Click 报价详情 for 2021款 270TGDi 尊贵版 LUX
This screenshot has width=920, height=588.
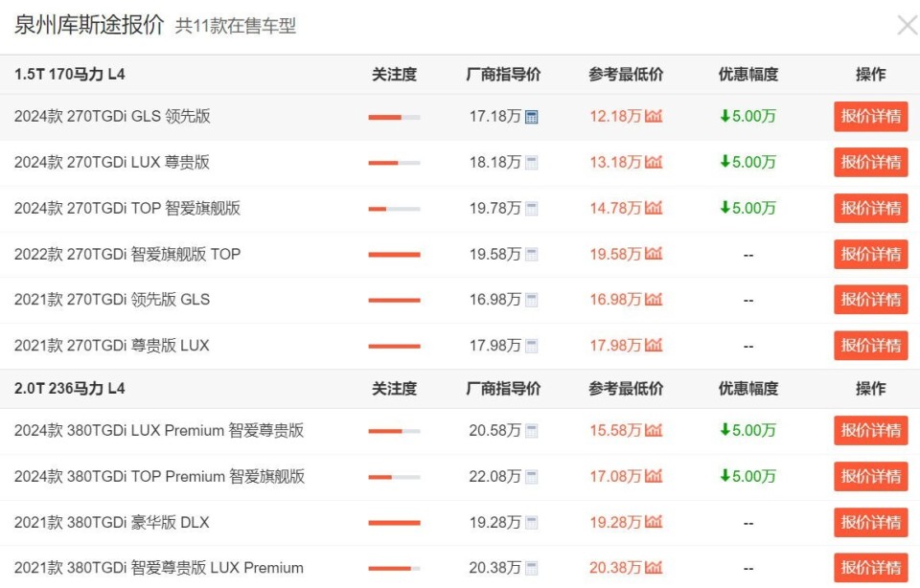[870, 346]
